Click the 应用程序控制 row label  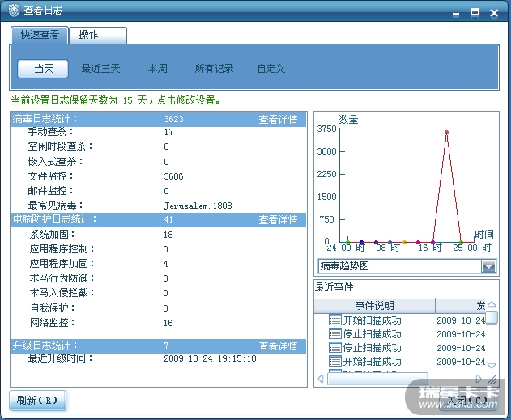tap(62, 249)
